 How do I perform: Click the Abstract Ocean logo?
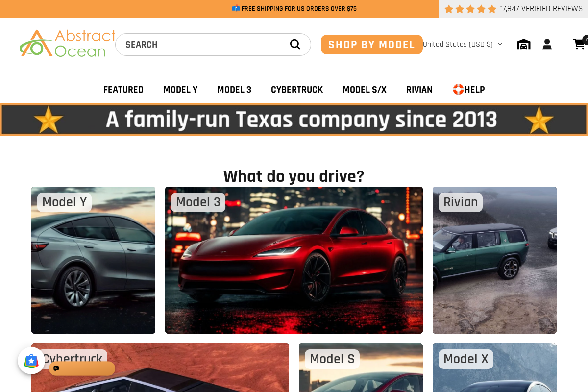(x=67, y=44)
